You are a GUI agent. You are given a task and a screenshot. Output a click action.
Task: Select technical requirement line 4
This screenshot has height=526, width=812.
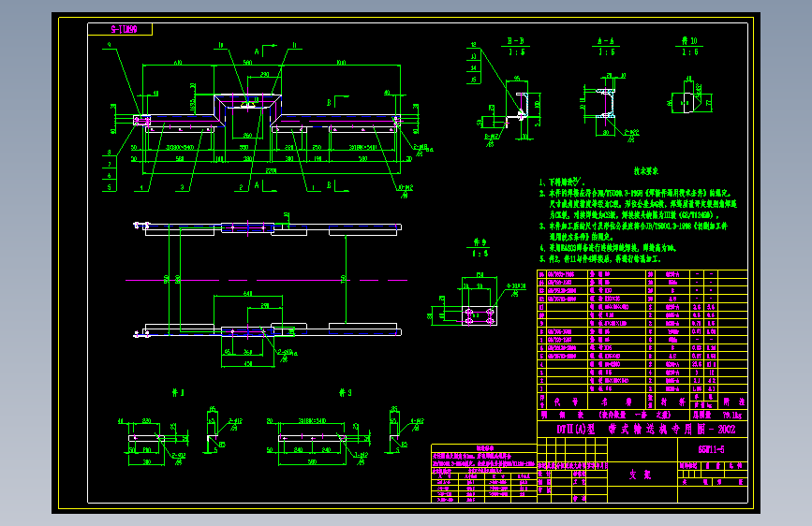(608, 249)
